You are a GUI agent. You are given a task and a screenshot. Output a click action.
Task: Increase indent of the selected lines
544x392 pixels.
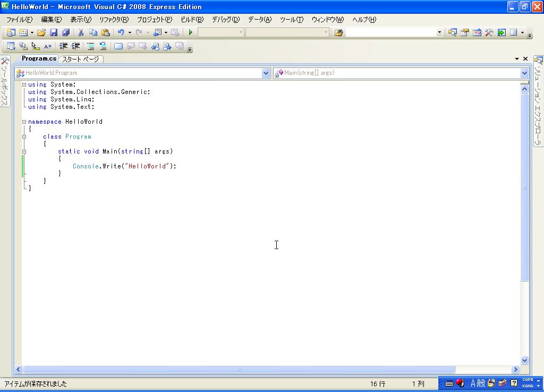75,46
